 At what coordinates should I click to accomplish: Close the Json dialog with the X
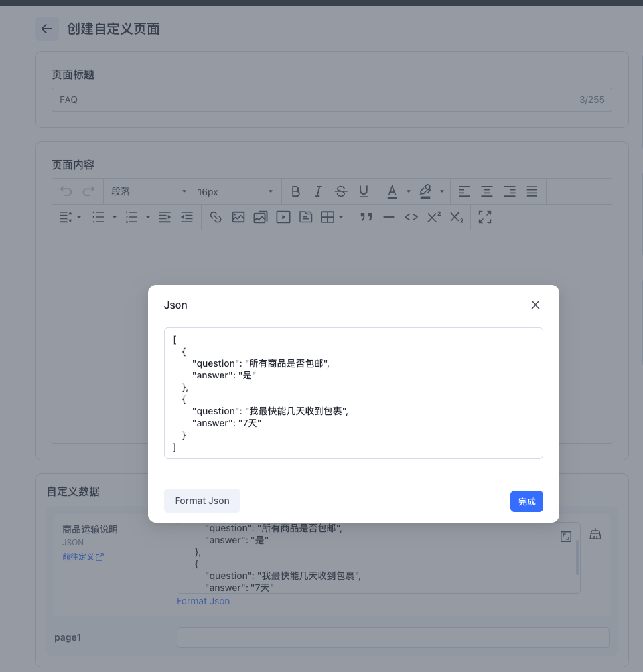(x=536, y=305)
